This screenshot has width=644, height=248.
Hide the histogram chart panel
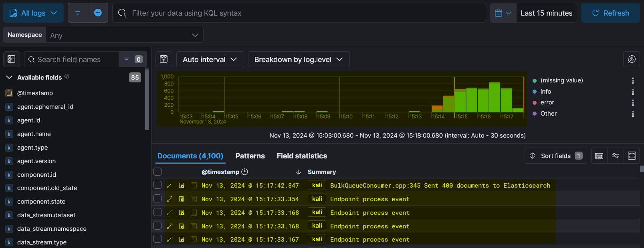(164, 59)
